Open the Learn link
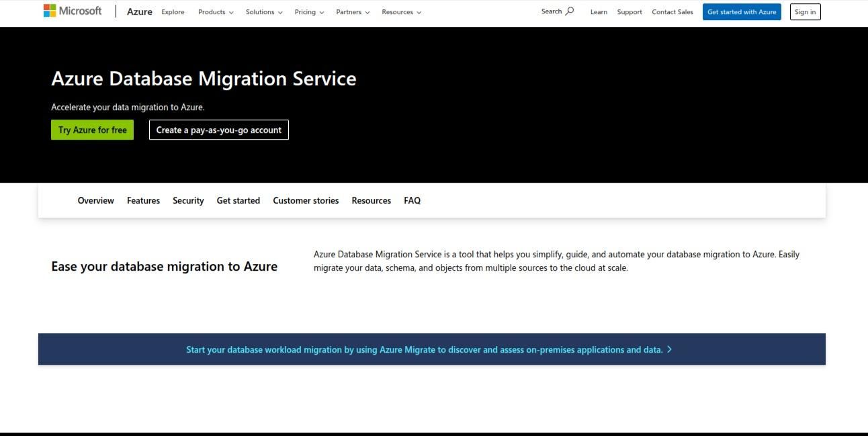 599,12
